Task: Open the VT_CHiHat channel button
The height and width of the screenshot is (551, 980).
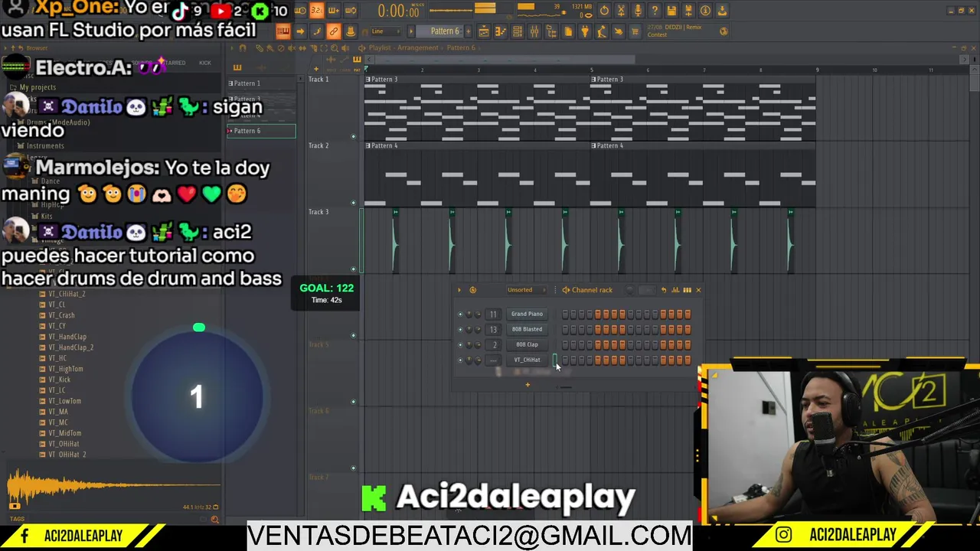Action: click(x=527, y=360)
